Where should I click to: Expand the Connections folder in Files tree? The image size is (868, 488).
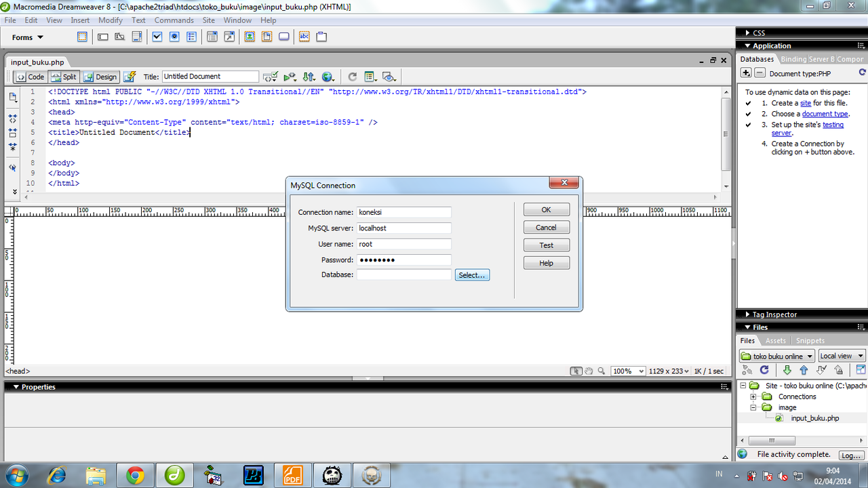(753, 396)
